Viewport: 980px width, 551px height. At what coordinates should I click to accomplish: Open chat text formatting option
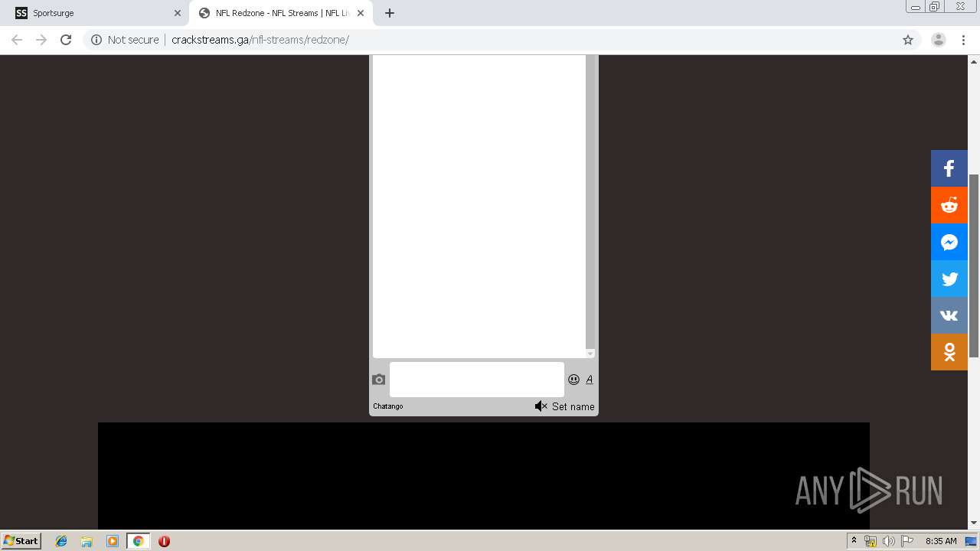[x=590, y=380]
